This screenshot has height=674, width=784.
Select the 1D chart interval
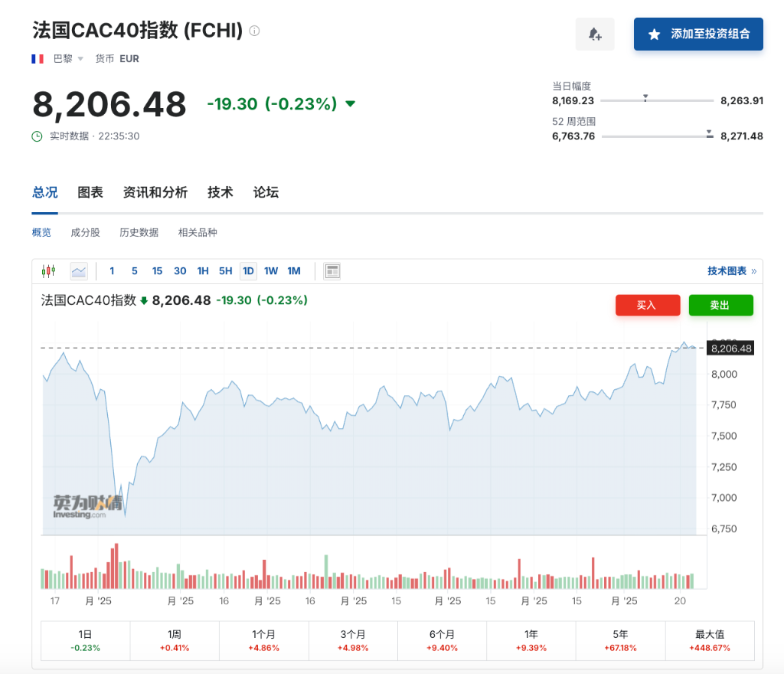248,271
